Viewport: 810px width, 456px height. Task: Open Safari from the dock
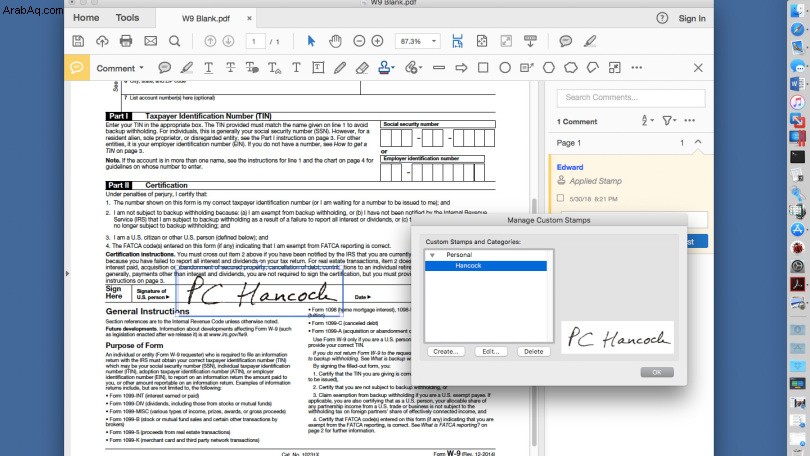click(798, 29)
